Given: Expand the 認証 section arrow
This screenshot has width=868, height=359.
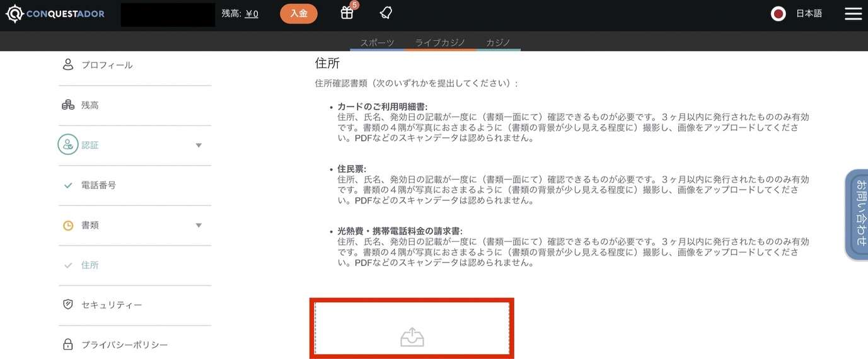Looking at the screenshot, I should tap(199, 145).
